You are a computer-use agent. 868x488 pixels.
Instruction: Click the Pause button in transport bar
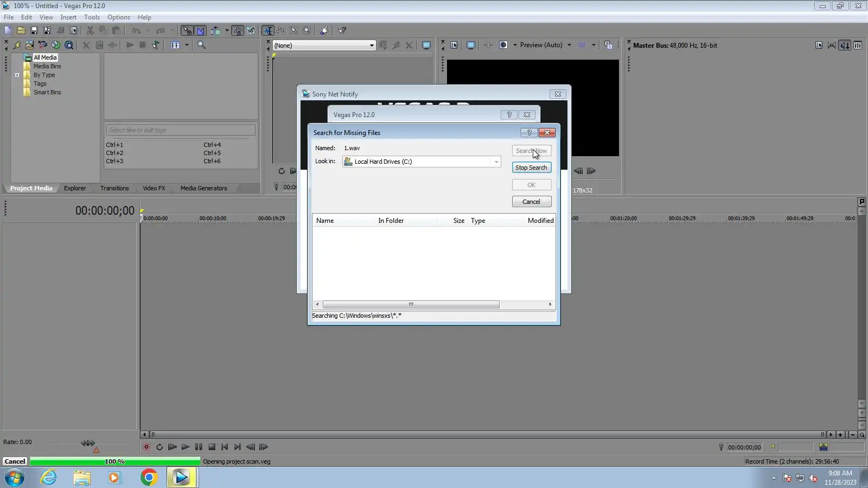click(199, 447)
